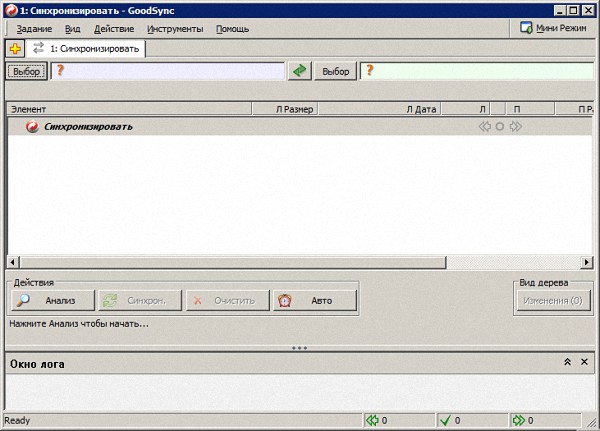
Task: Select the 1: Синхронизировать tab
Action: click(x=86, y=49)
